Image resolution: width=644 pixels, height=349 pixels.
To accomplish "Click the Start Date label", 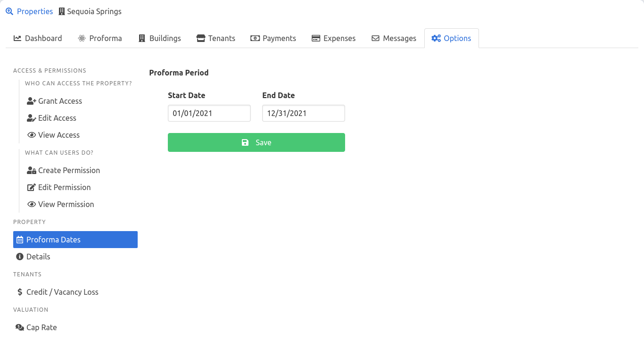I will tap(187, 95).
